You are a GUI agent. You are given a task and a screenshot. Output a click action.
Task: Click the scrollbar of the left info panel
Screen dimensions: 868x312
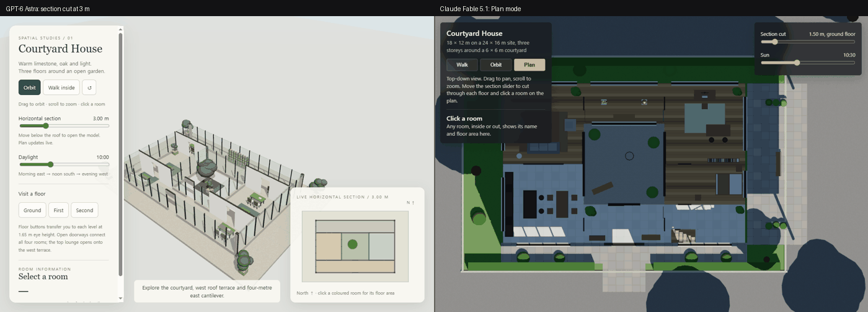coord(120,154)
